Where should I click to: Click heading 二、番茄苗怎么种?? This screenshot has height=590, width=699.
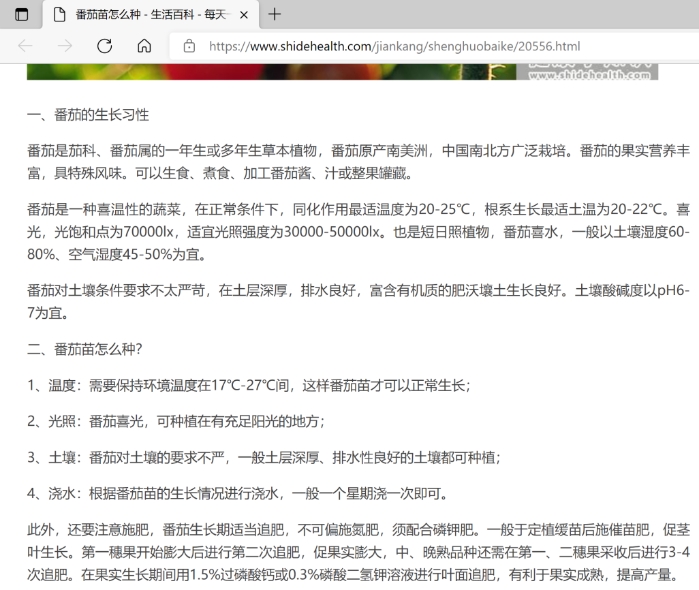[85, 349]
